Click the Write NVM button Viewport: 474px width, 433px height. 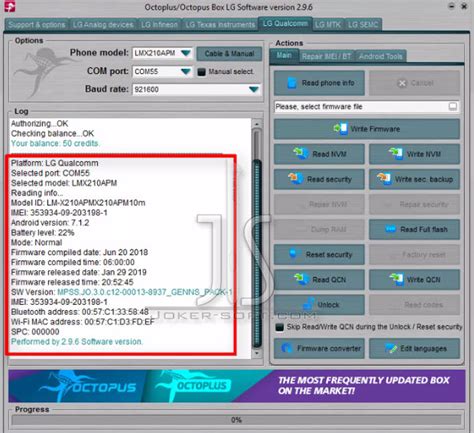tap(414, 154)
